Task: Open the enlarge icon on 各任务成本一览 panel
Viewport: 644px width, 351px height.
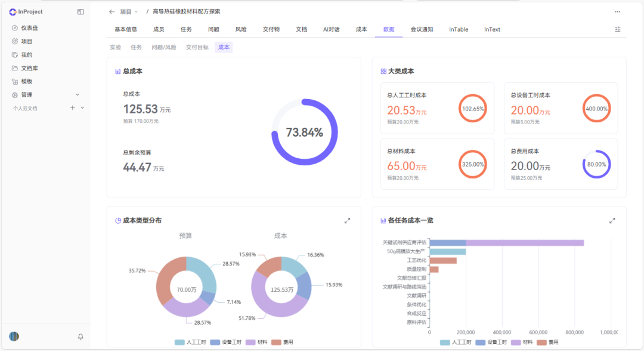Action: coord(612,220)
